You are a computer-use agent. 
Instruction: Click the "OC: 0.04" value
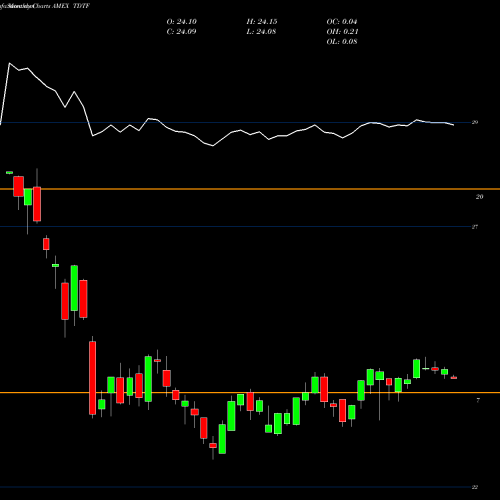(342, 22)
